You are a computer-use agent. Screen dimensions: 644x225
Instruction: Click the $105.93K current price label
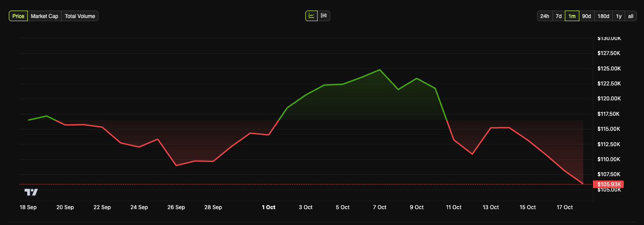609,184
